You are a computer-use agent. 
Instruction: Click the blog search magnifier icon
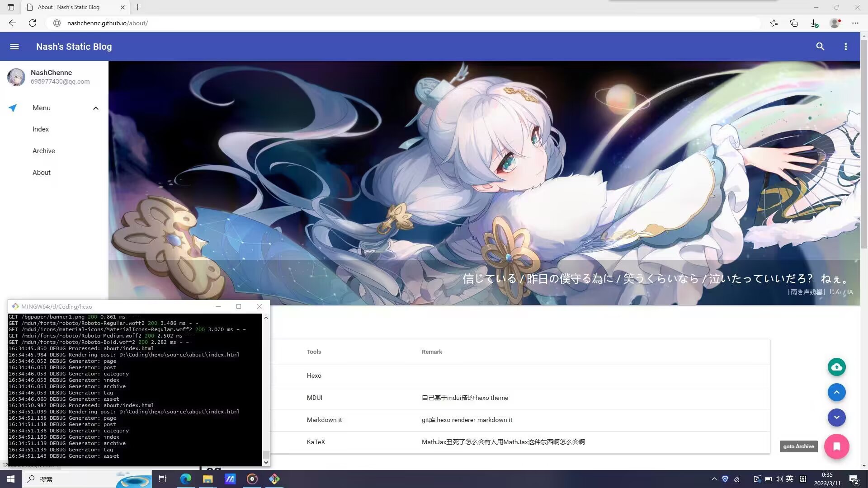point(820,47)
